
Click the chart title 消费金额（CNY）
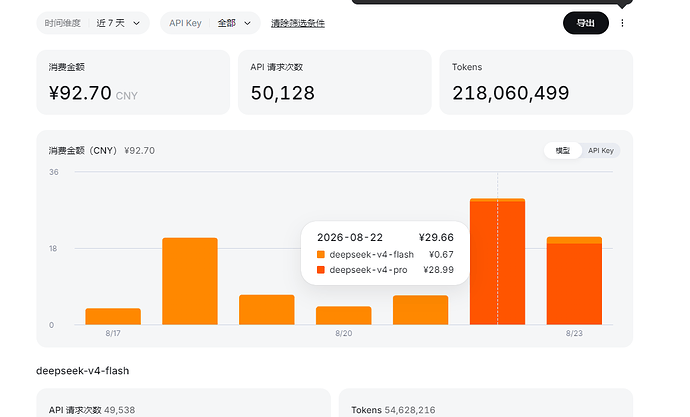(x=83, y=150)
